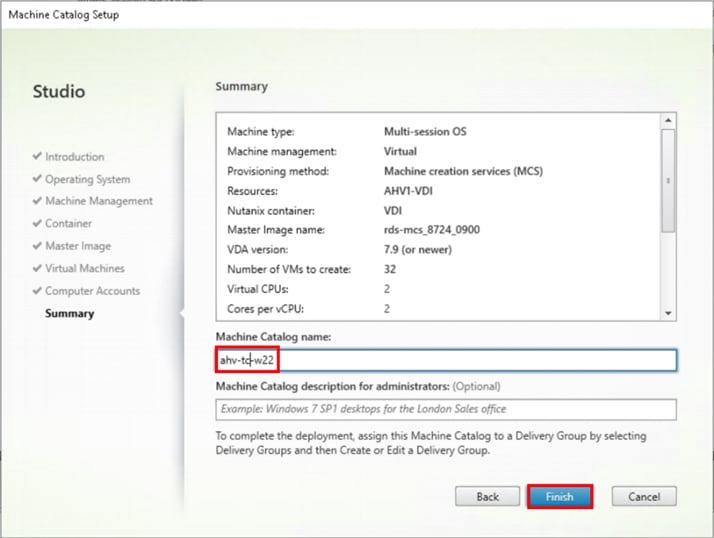Click the 'Studio' heading
714x538 pixels.
coord(59,92)
